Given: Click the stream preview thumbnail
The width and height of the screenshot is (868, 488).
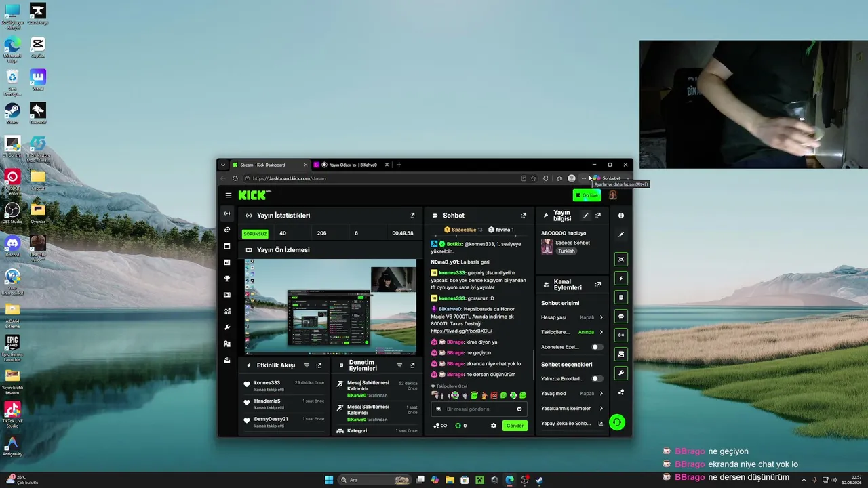Looking at the screenshot, I should pos(330,306).
